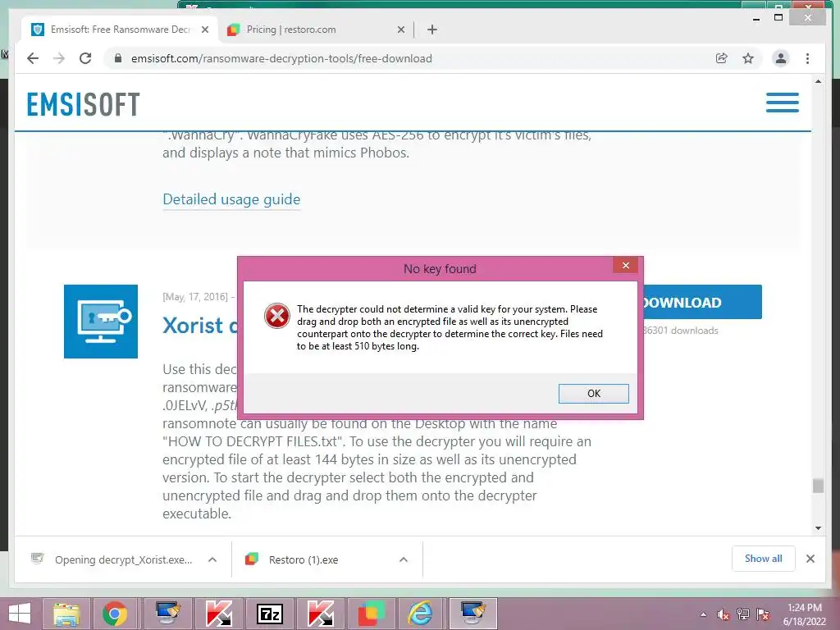Open File Explorer from taskbar
The image size is (840, 630).
66,614
